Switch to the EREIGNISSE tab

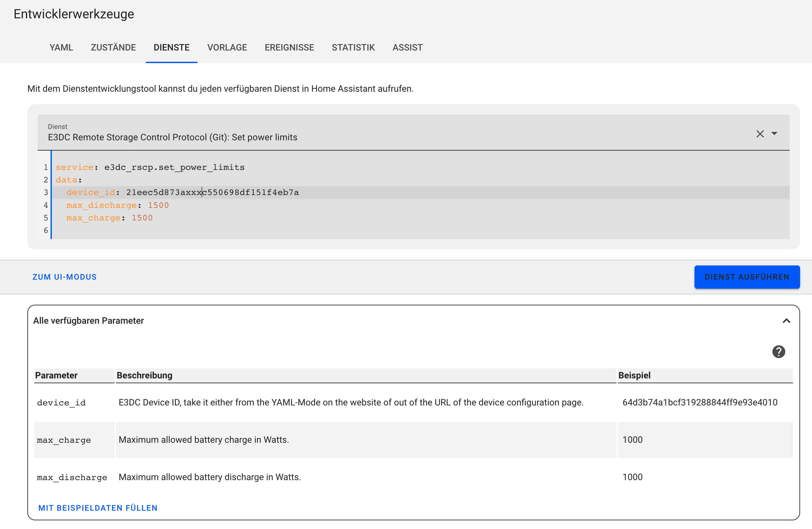289,47
